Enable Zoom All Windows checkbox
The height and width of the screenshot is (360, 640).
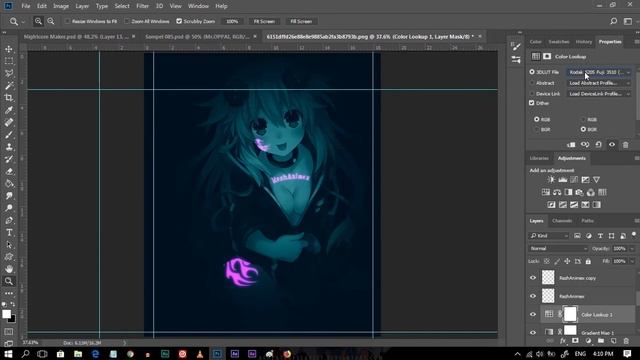[x=127, y=21]
